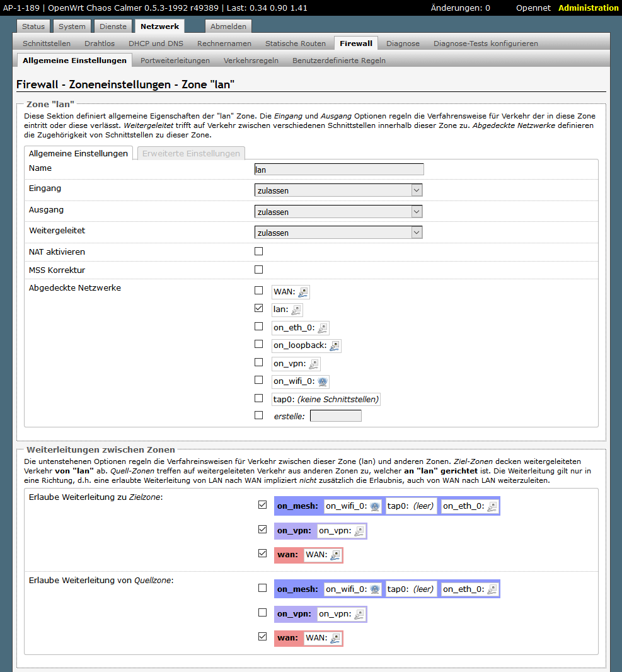Open the Erweiterte Einstellungen tab

tap(191, 153)
